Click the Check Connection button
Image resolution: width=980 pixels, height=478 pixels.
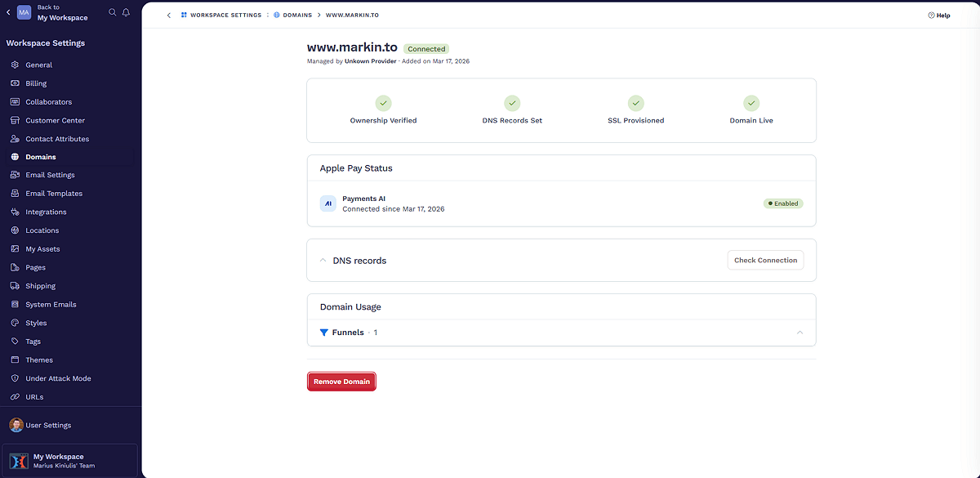click(765, 261)
